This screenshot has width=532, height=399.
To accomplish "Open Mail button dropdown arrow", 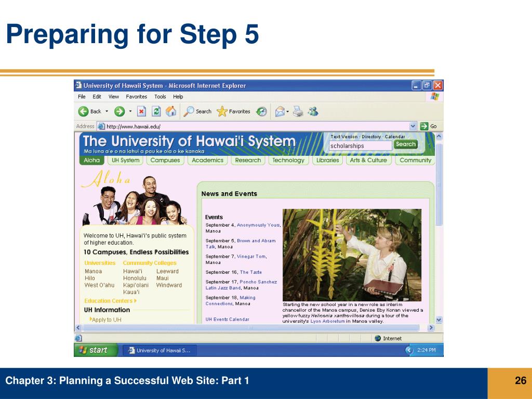I will point(288,111).
